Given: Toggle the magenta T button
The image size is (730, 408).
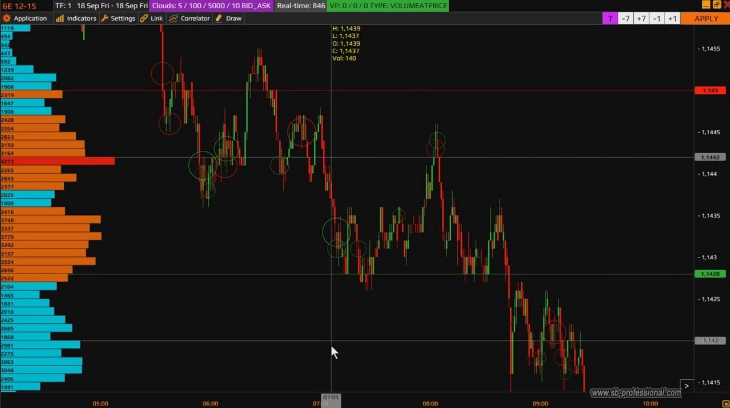Looking at the screenshot, I should 610,18.
